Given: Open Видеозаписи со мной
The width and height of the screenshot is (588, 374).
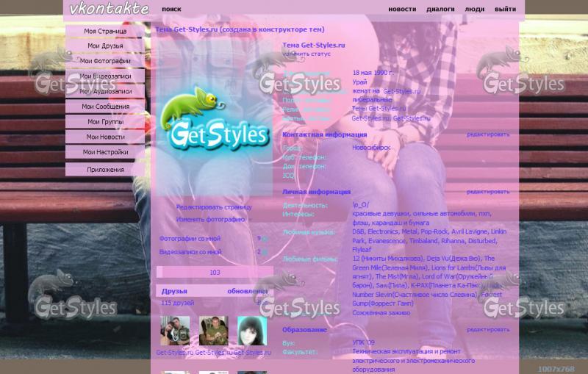Looking at the screenshot, I should pyautogui.click(x=190, y=252).
